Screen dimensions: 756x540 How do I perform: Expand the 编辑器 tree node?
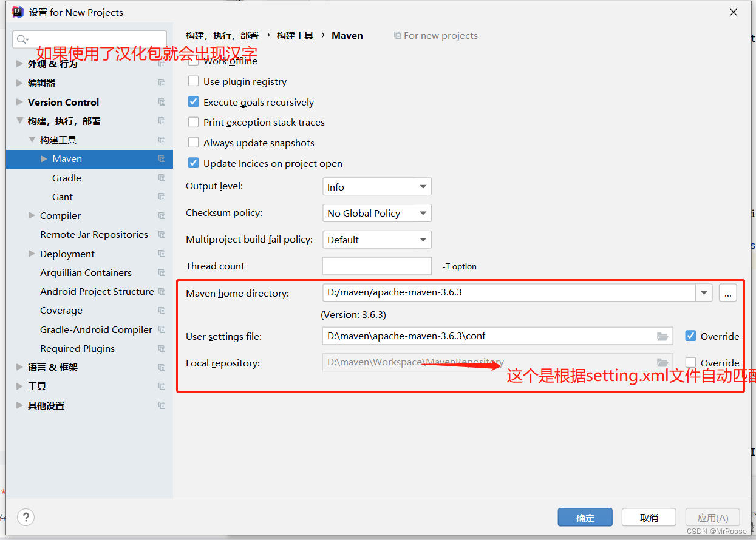pyautogui.click(x=19, y=83)
